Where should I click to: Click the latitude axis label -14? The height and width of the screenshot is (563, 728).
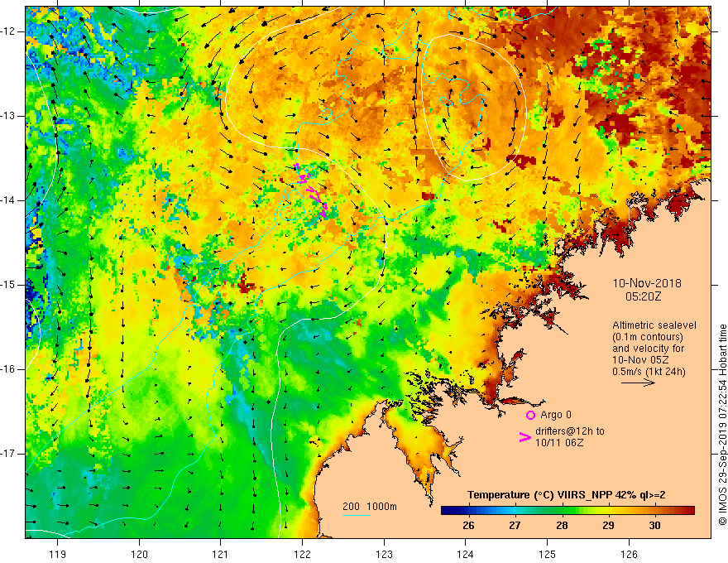(8, 200)
